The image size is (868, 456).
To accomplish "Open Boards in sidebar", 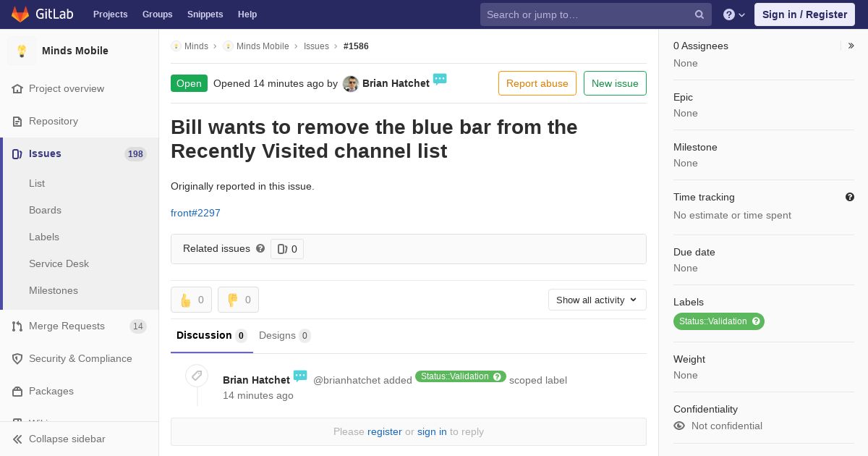I will [x=45, y=210].
